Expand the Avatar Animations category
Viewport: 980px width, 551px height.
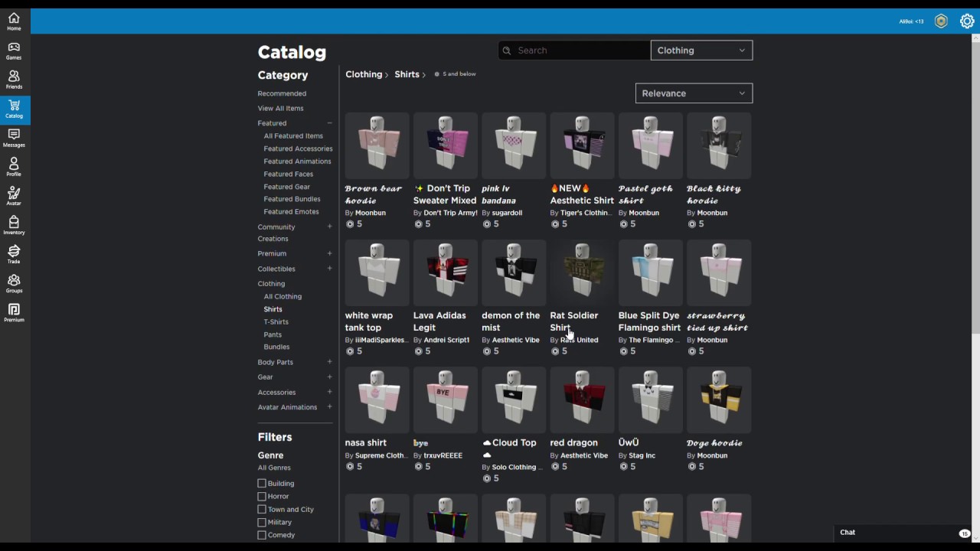(330, 407)
